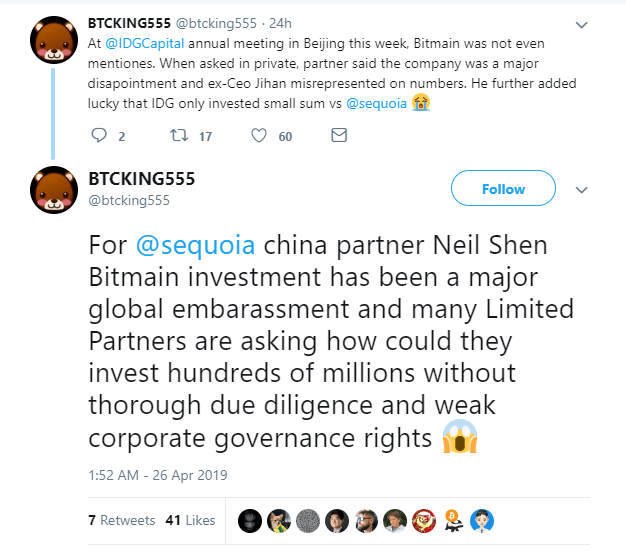Open @sequoia mention in the main tweet
Viewport: 626px width, 554px height.
tap(195, 245)
